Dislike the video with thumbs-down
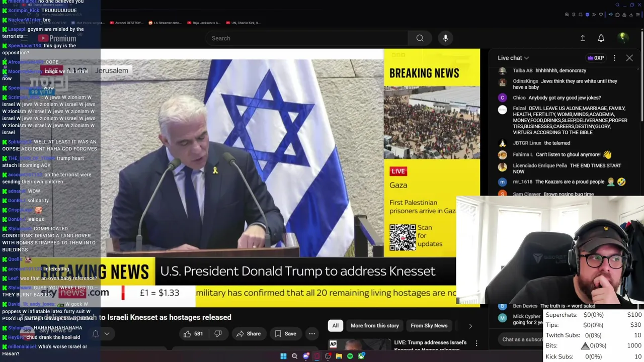 pyautogui.click(x=218, y=334)
